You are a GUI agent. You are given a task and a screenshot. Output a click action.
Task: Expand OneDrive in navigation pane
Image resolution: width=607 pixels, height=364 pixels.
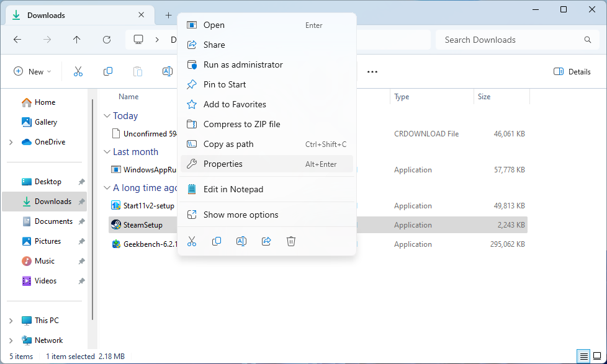[11, 143]
